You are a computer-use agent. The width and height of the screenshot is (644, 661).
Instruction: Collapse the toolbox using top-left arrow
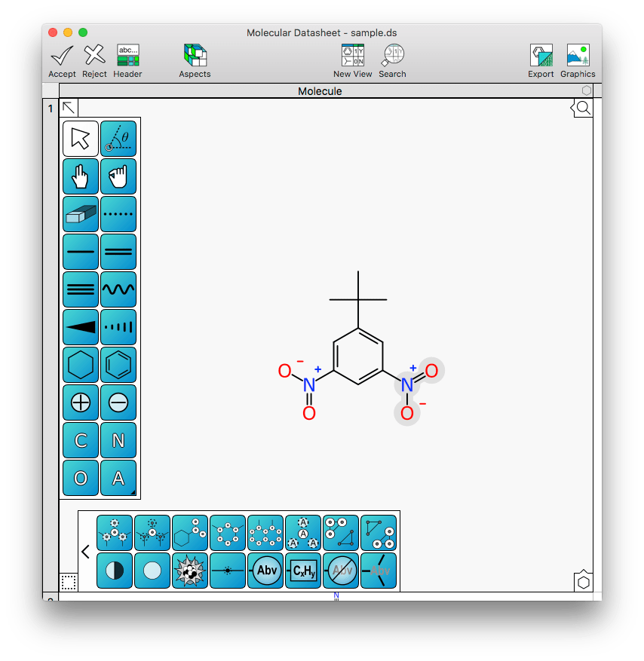tap(68, 108)
